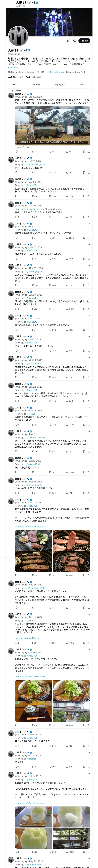Viewport: 98px width, 868px height.
Task: Click the Grok icon beside the search icon
Action: 68,41
